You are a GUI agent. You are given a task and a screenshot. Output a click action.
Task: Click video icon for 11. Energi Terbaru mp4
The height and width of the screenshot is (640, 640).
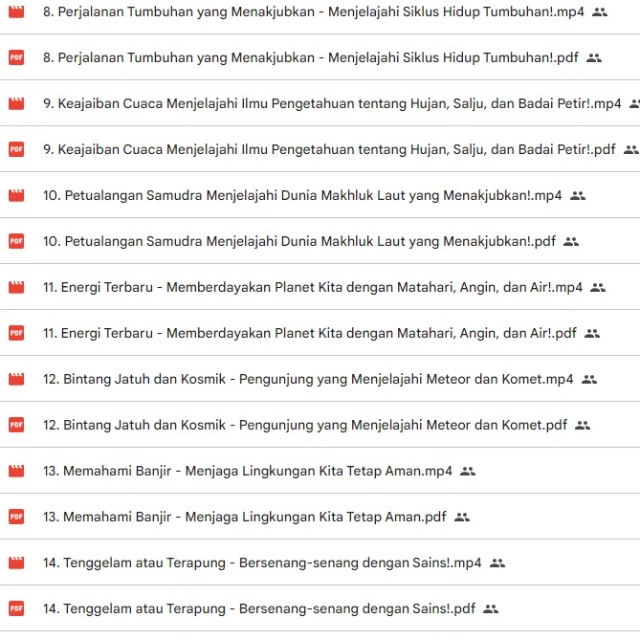coord(16,287)
